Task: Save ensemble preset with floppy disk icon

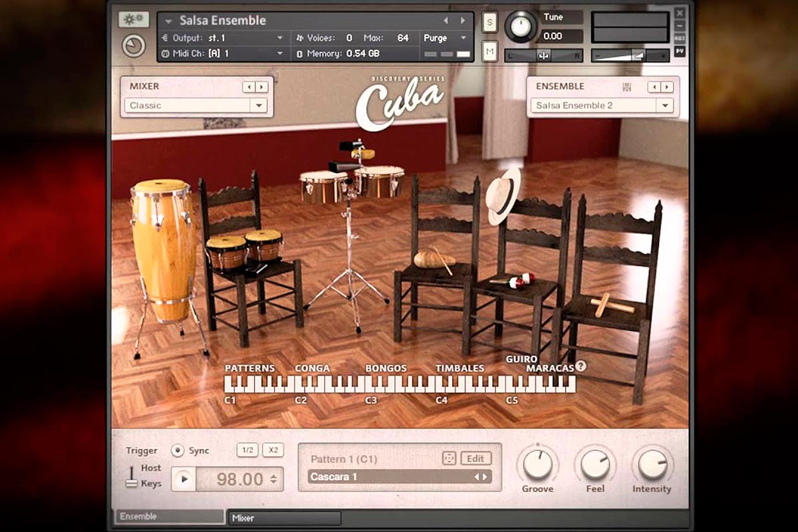Action: 626,86
